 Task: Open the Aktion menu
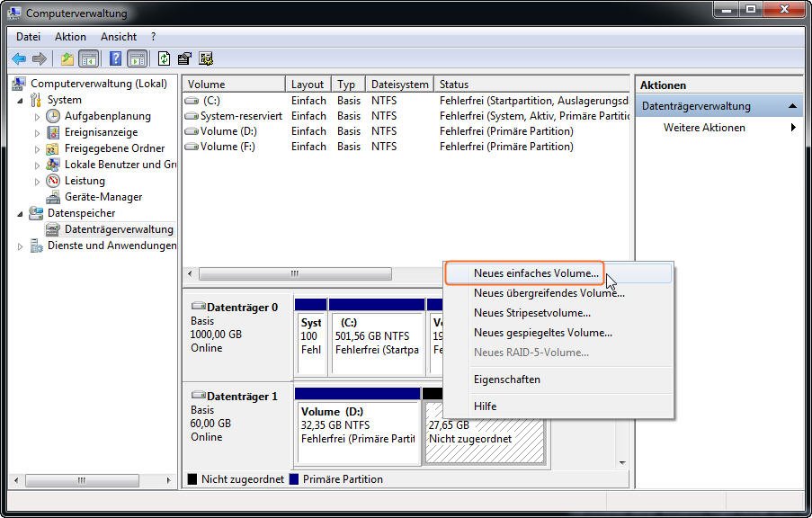pyautogui.click(x=70, y=37)
